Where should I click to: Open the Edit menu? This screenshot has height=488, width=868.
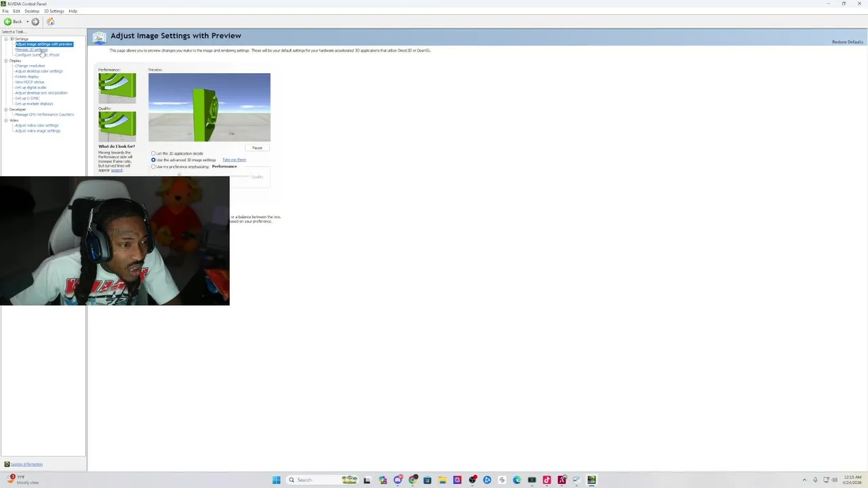(x=16, y=11)
